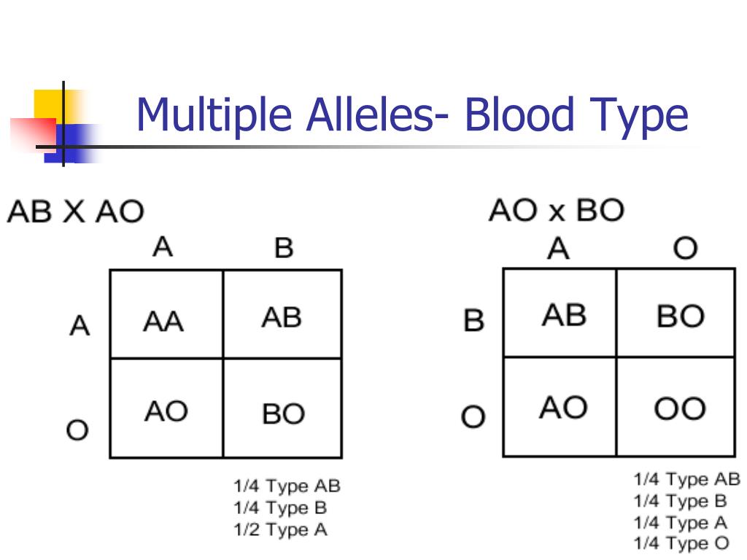Click the 1/4 Type O result text
The image size is (747, 560).
[x=681, y=542]
